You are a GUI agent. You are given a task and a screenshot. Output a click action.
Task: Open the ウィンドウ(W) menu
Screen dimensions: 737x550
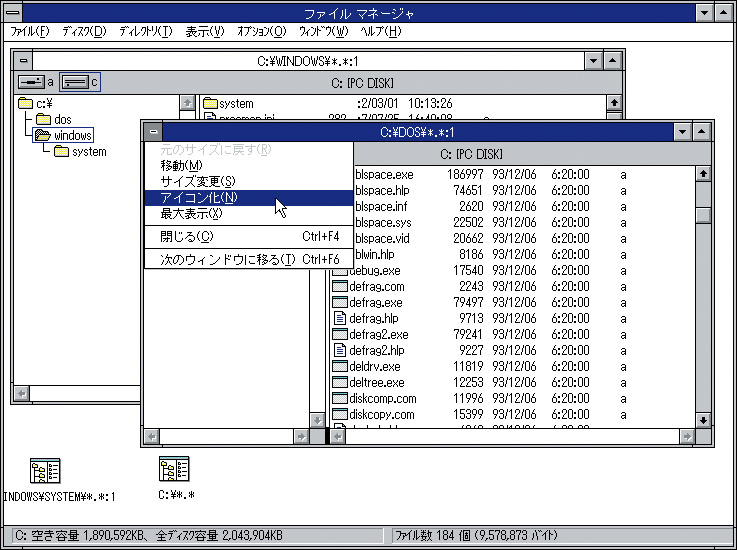coord(323,31)
